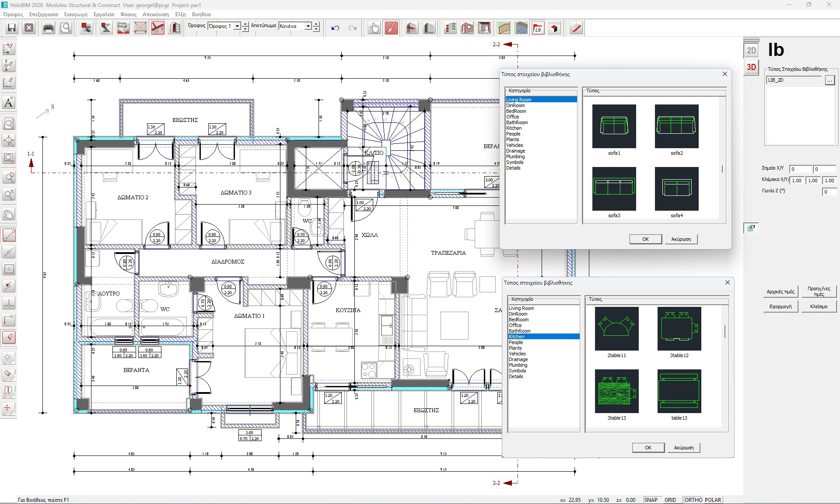
Task: Click the Print icon in toolbar
Action: point(49,28)
